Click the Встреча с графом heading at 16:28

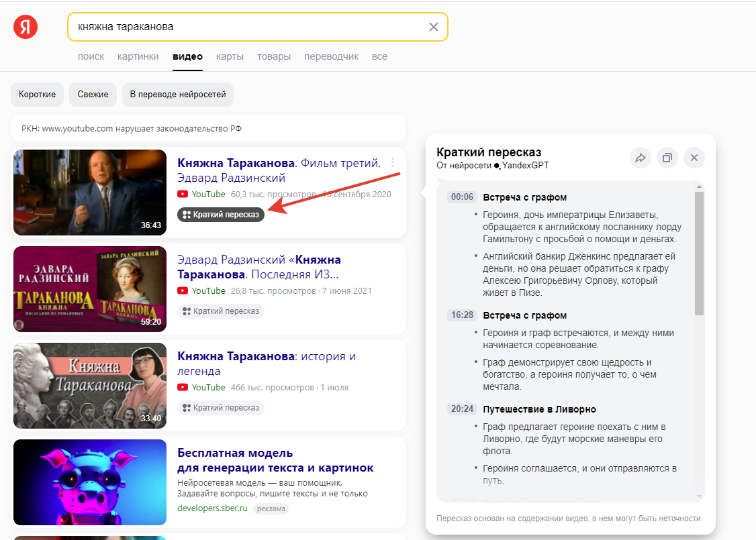[x=524, y=315]
